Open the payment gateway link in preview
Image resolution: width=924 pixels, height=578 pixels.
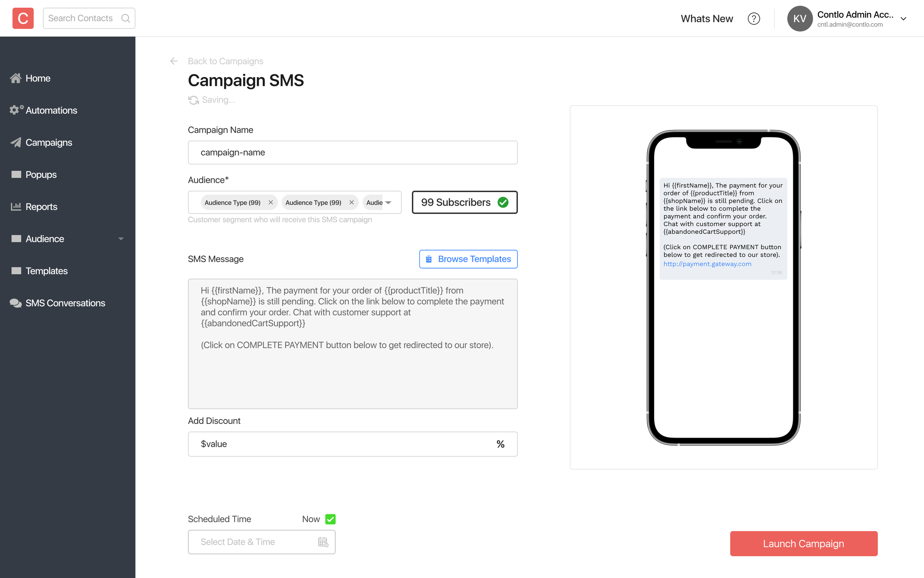[707, 264]
